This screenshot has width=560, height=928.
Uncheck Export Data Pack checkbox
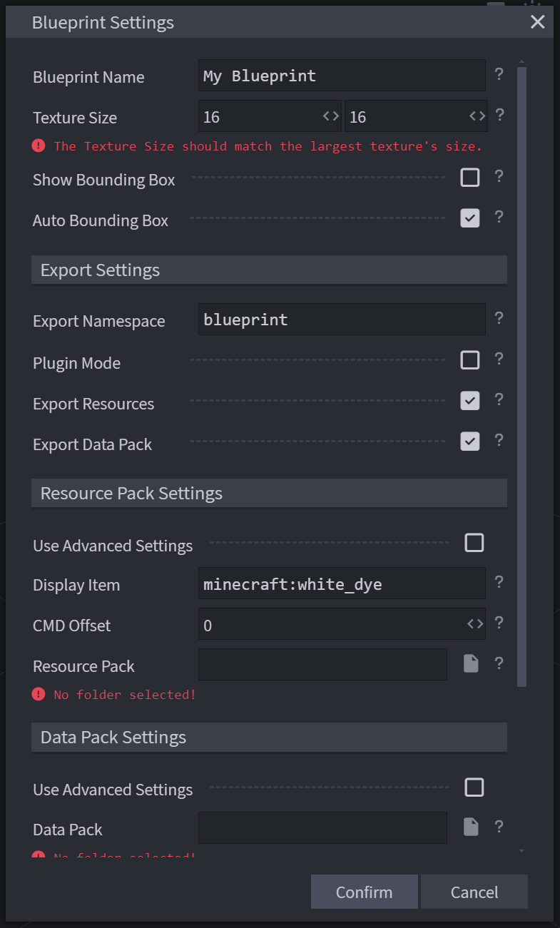point(470,442)
